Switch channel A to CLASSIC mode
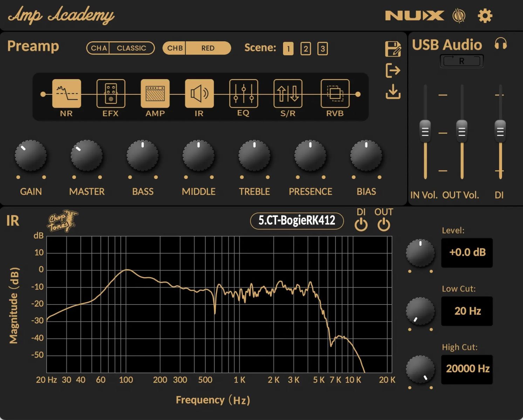Viewport: 523px width, 420px height. [x=131, y=48]
